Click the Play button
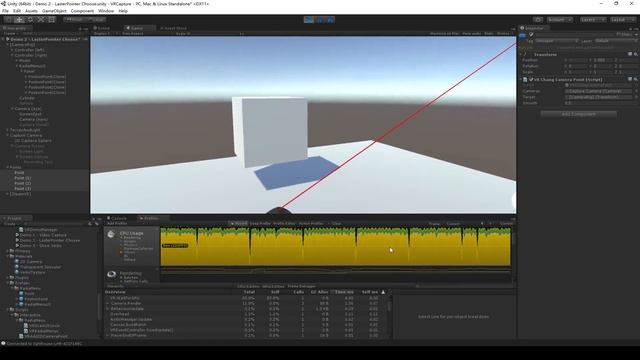 pyautogui.click(x=309, y=20)
